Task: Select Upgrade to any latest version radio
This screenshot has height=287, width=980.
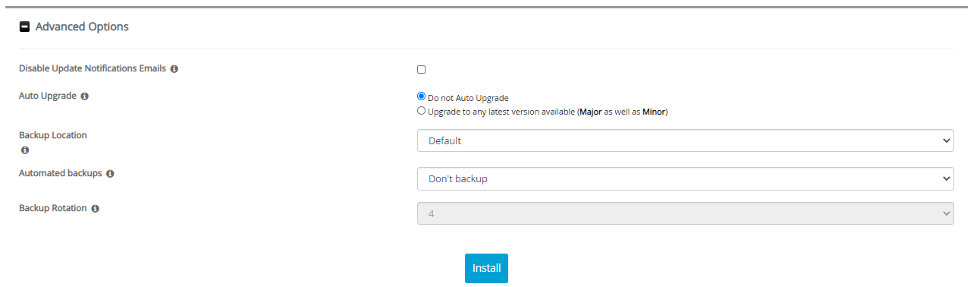Action: [422, 111]
